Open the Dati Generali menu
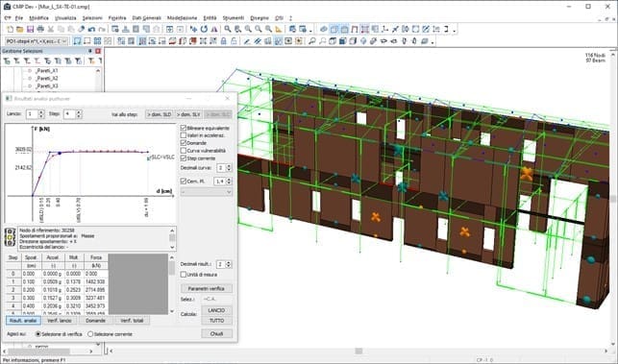 [146, 18]
